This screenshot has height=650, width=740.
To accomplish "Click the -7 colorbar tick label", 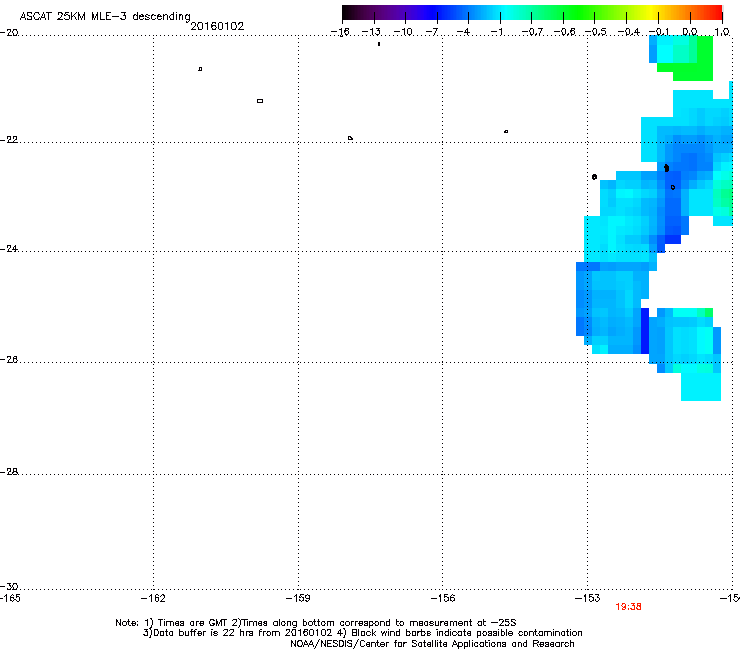I will click(432, 32).
